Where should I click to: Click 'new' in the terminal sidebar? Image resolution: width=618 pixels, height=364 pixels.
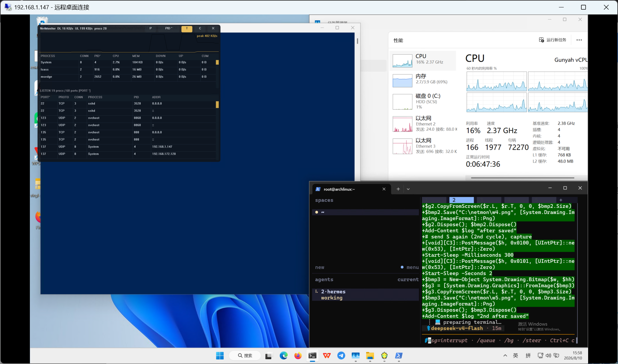(x=320, y=267)
